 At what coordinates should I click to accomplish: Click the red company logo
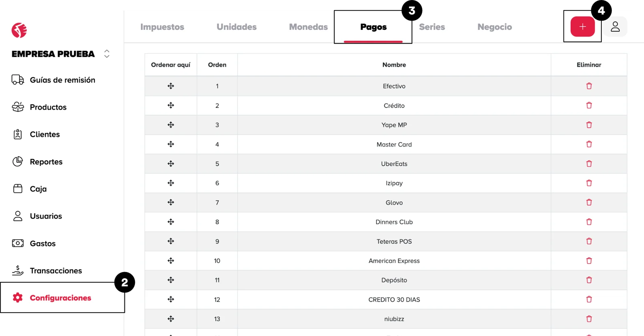tap(19, 30)
